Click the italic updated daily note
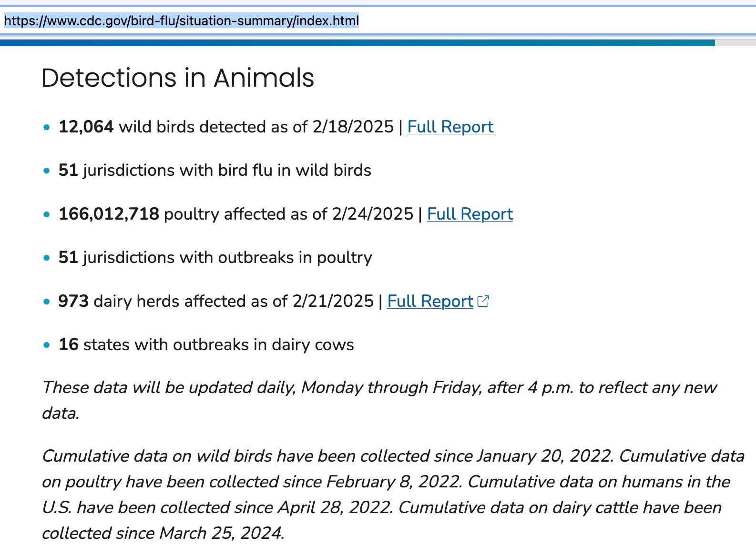Screen dimensions: 756x546 (379, 400)
